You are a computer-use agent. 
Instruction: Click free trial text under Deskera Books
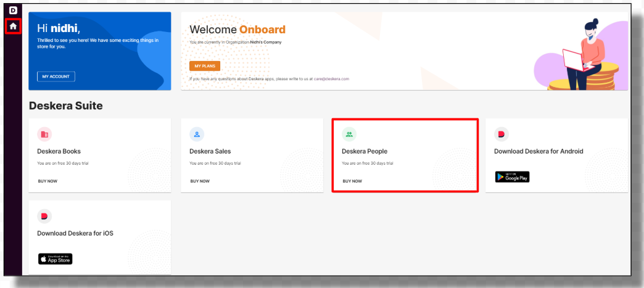pyautogui.click(x=63, y=163)
